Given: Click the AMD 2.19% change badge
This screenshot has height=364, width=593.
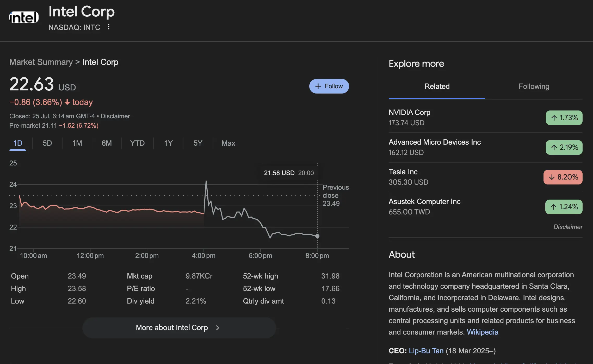Looking at the screenshot, I should (x=564, y=147).
